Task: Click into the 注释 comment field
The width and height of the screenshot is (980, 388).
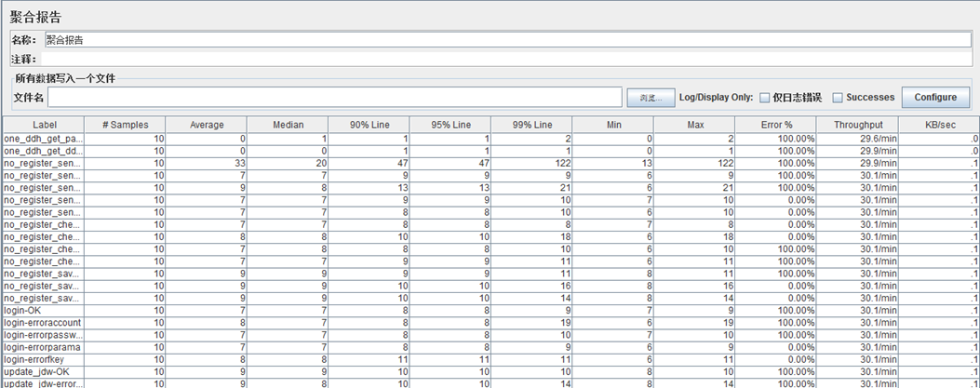Action: point(506,60)
